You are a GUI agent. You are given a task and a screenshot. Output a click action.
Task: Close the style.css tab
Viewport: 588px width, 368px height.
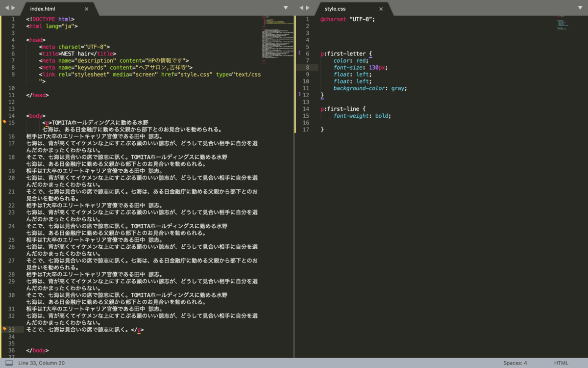381,9
